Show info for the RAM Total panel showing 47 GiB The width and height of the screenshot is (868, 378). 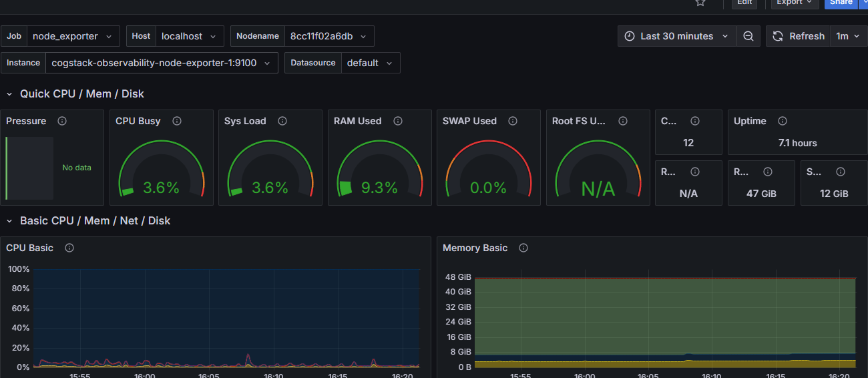click(767, 172)
